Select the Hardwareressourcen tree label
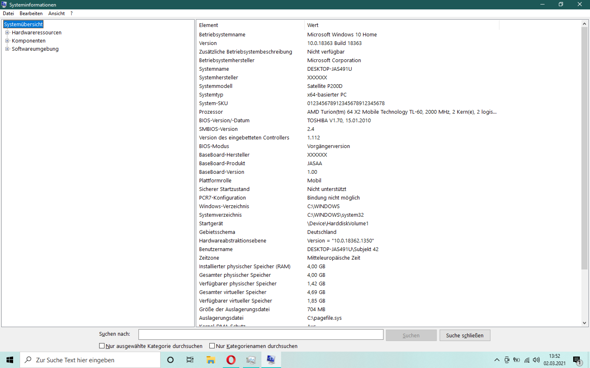The width and height of the screenshot is (590, 368). pyautogui.click(x=36, y=32)
